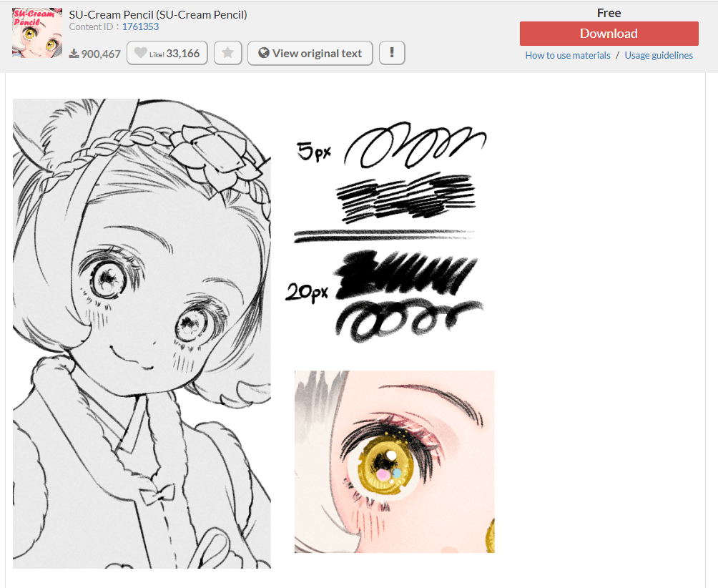The height and width of the screenshot is (588, 718).
Task: Click the 900,467 downloads number
Action: point(101,54)
